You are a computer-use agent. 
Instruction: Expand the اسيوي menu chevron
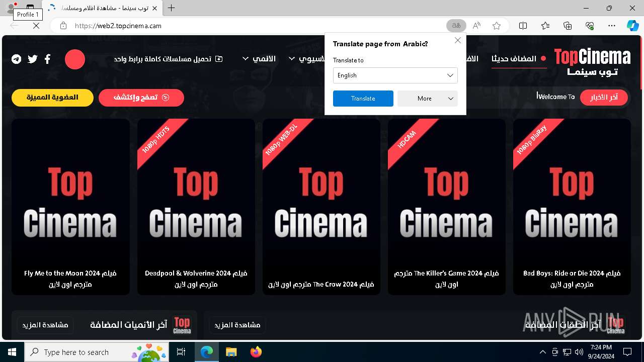(292, 59)
